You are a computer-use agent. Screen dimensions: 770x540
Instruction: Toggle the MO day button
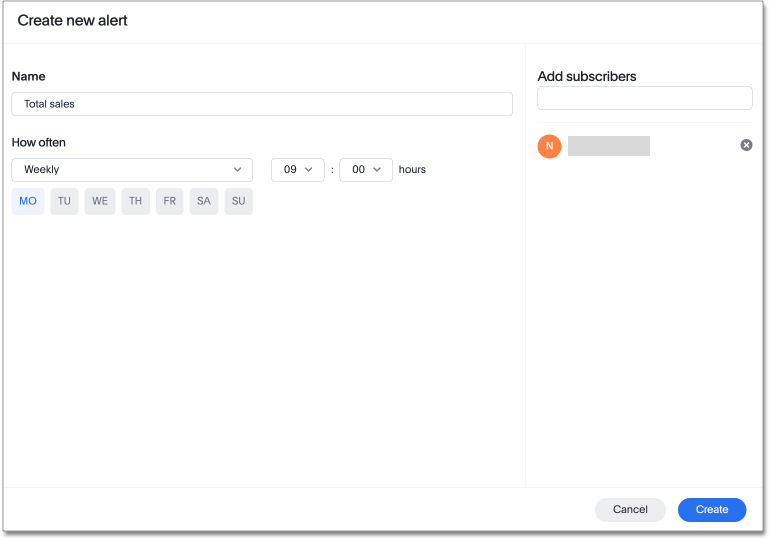click(28, 201)
